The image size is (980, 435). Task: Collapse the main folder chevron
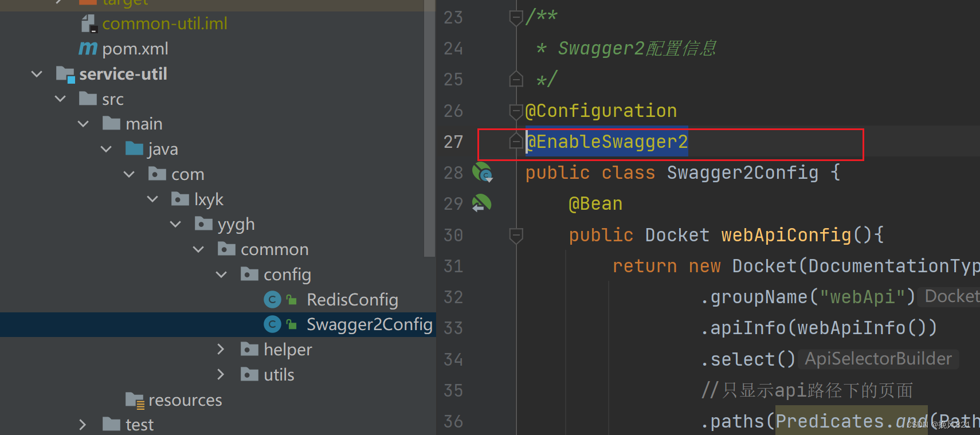click(83, 123)
